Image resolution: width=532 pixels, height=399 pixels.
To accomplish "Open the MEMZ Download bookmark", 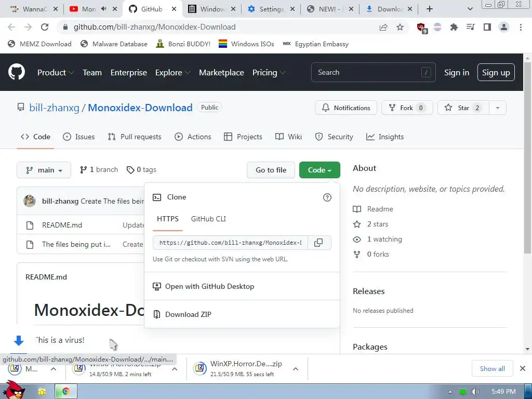I will pos(39,44).
